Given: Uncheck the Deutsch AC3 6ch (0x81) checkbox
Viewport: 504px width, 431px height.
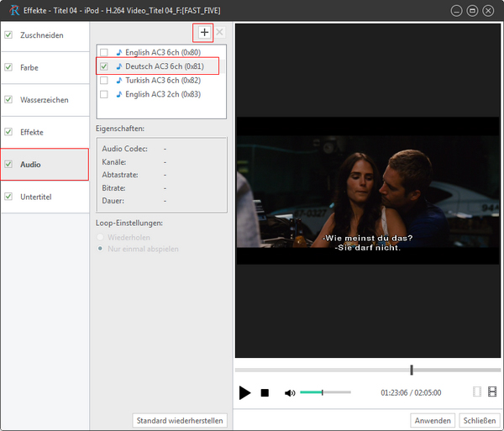Looking at the screenshot, I should click(x=104, y=66).
